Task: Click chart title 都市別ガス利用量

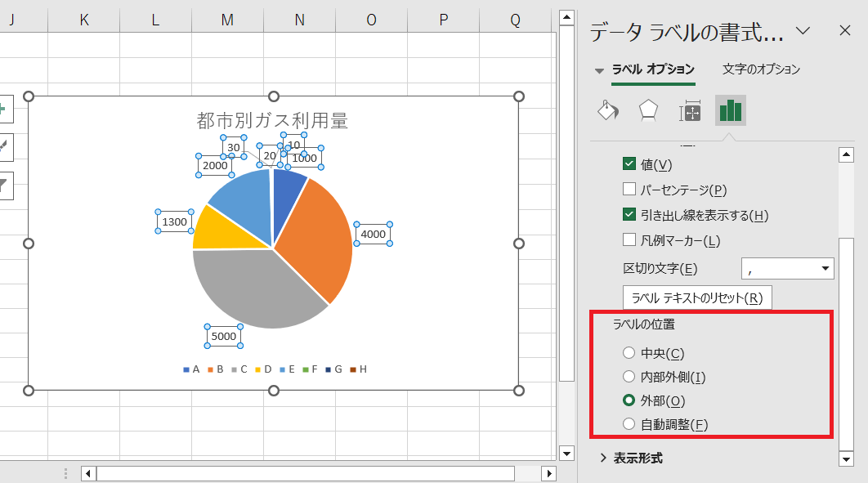Action: [272, 120]
